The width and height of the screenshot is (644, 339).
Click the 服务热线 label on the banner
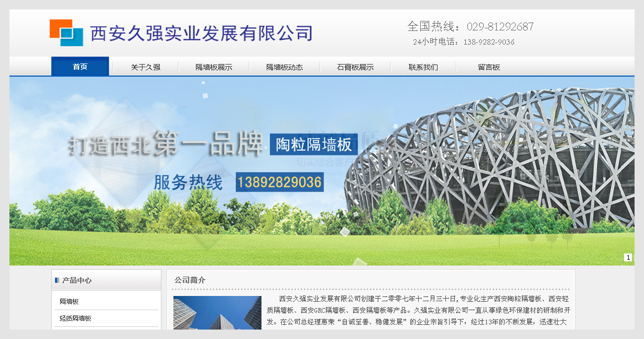(x=189, y=183)
